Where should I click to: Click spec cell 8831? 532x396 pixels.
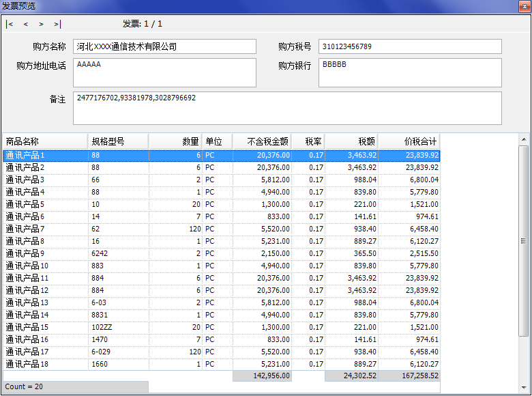[x=119, y=315]
